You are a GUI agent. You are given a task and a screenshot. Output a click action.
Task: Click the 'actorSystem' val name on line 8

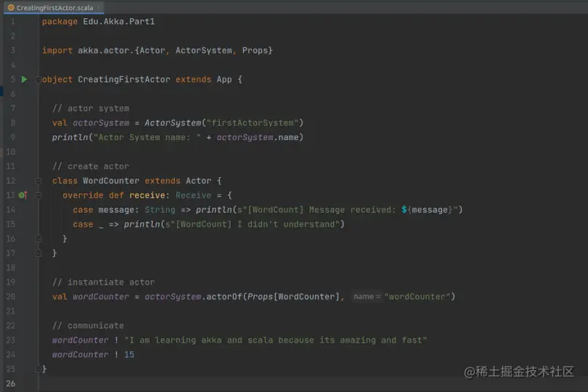(101, 123)
